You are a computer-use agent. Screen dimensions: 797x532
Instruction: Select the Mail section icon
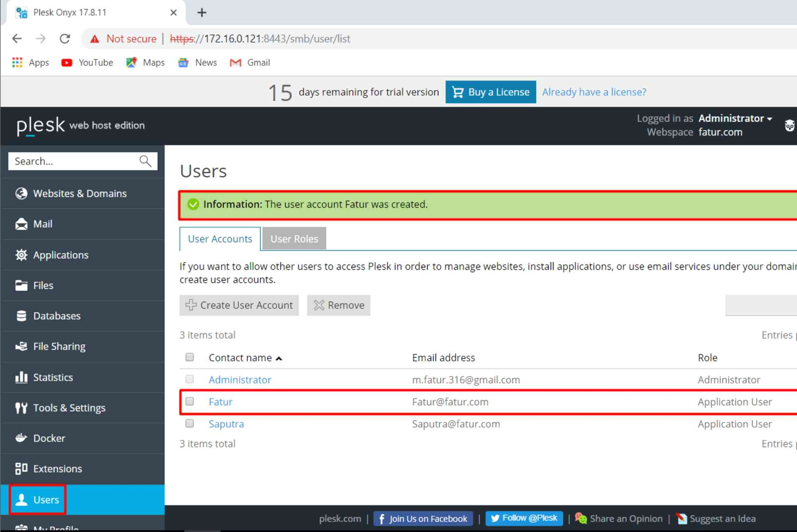pyautogui.click(x=21, y=224)
